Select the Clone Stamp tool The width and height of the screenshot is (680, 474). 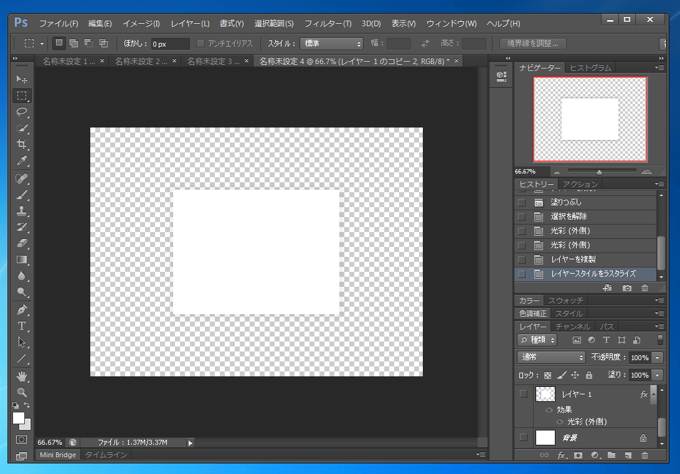(21, 211)
